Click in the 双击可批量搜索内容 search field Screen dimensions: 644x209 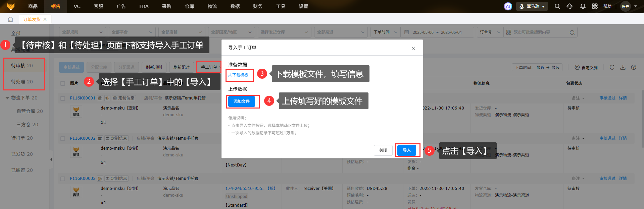click(540, 32)
